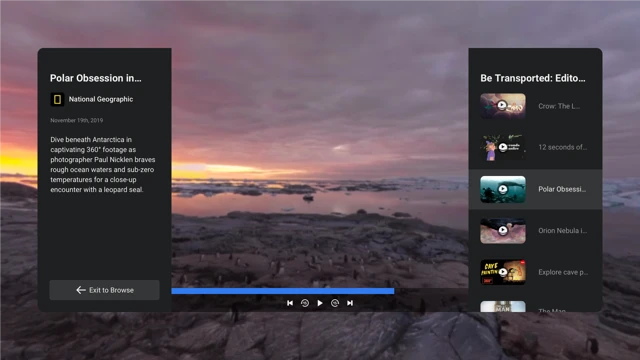The image size is (640, 360).
Task: Click the skip to next video icon
Action: [x=350, y=303]
